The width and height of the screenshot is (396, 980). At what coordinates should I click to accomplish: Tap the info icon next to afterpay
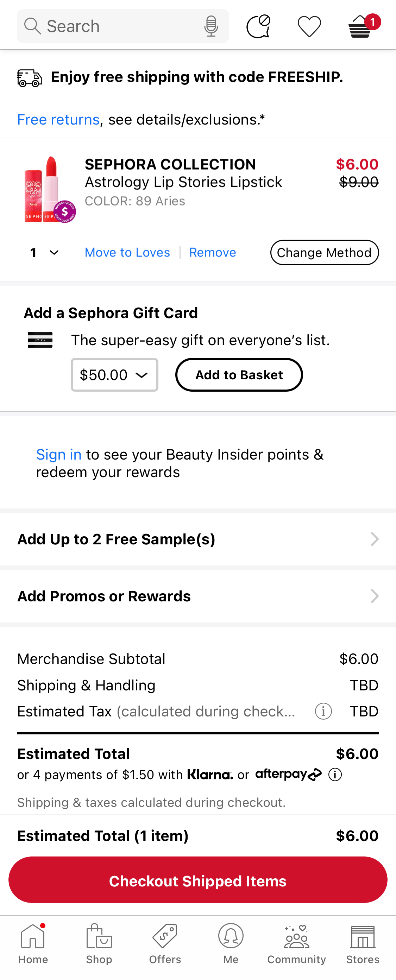[x=334, y=774]
